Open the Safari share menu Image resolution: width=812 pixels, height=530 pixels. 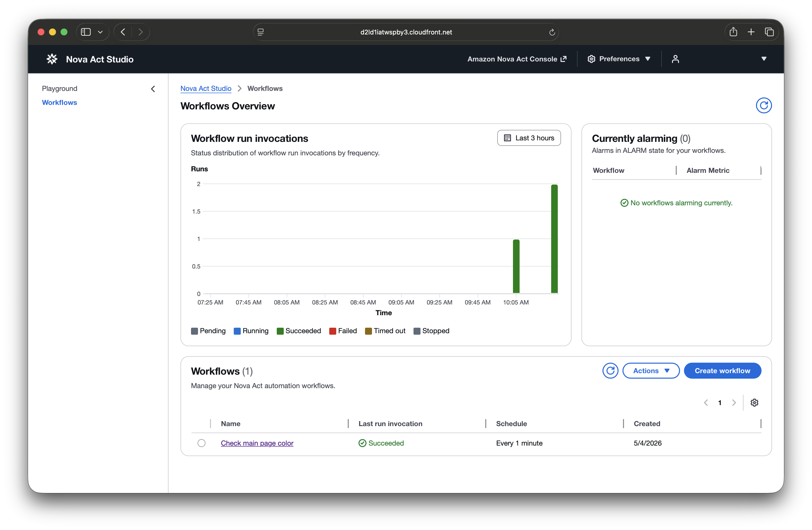[x=733, y=32]
